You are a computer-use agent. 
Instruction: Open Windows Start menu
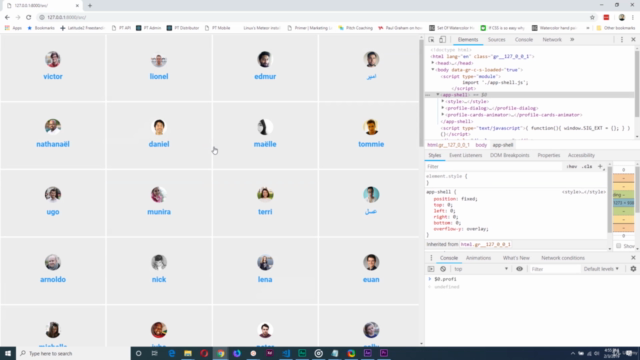[x=8, y=353]
